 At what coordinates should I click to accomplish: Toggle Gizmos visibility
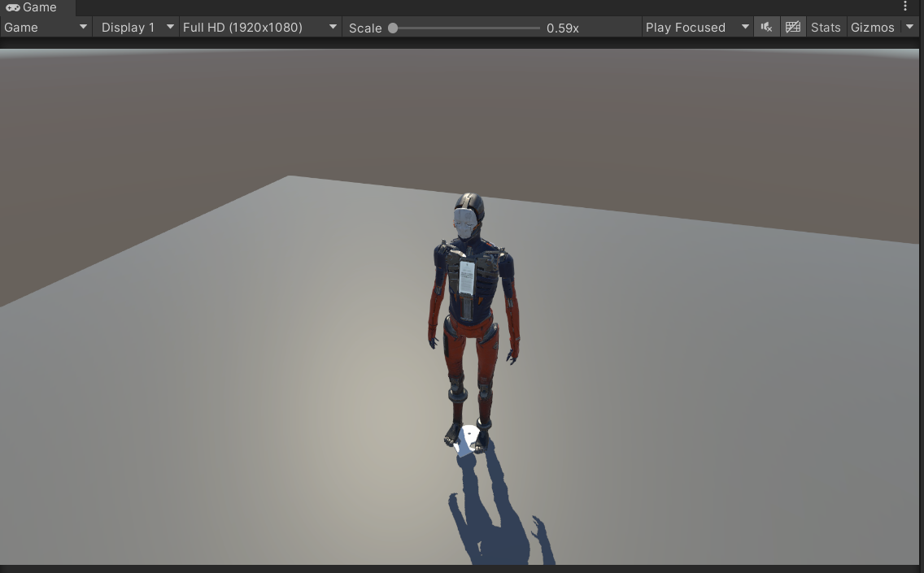pos(872,27)
